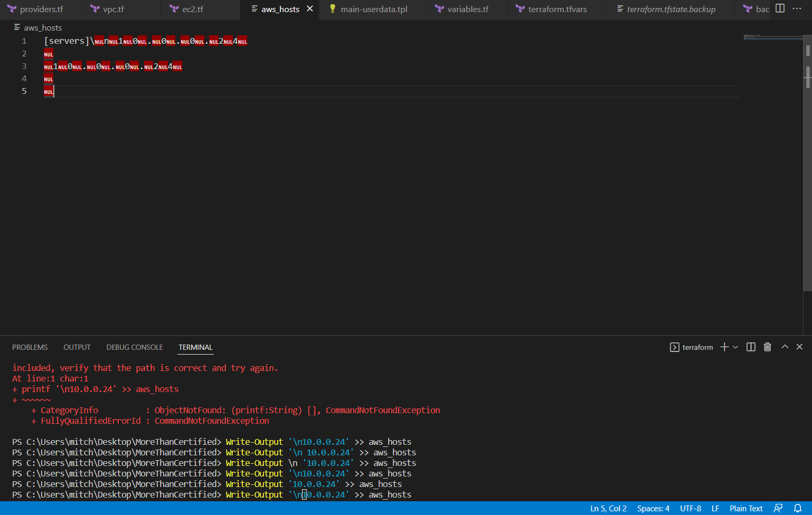Close the bottom panel
Image resolution: width=812 pixels, height=515 pixels.
799,347
